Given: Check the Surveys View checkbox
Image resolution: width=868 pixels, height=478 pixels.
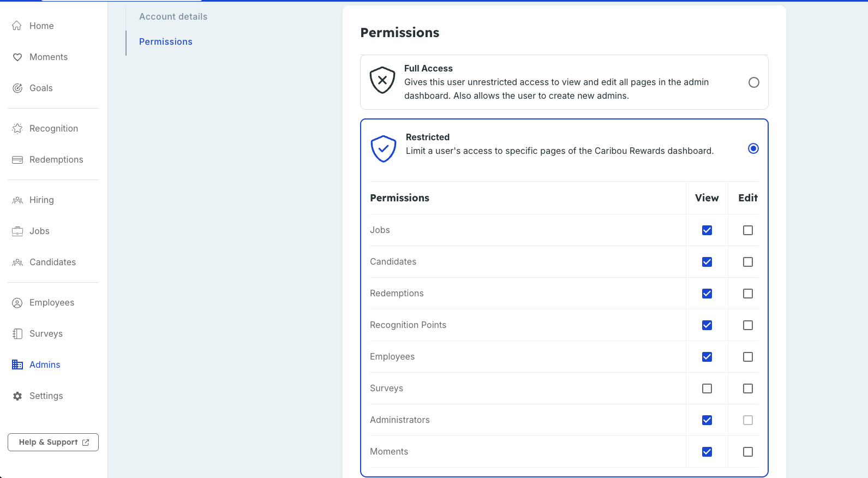Looking at the screenshot, I should pos(707,389).
